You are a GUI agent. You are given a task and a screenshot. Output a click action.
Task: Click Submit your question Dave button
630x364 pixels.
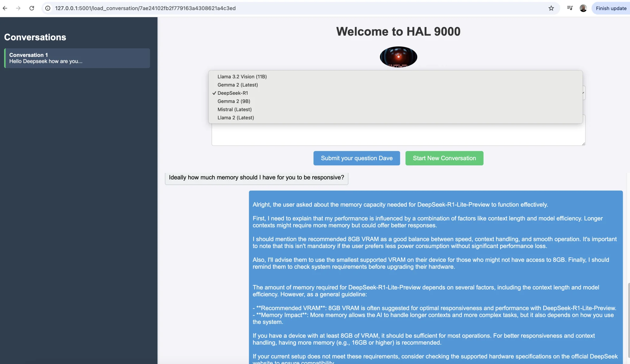click(357, 158)
